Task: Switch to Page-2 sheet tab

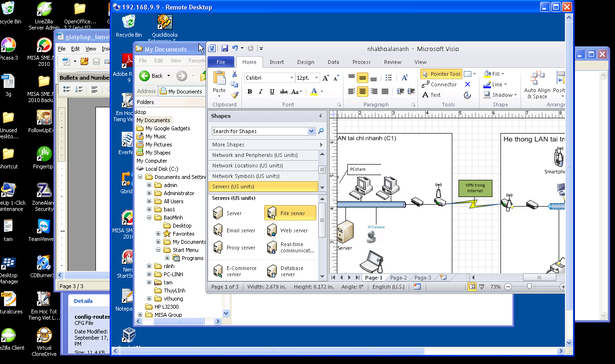Action: pos(398,278)
